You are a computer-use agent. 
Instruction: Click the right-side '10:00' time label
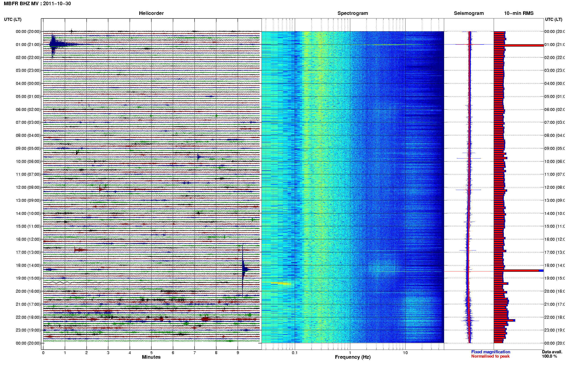coord(555,162)
